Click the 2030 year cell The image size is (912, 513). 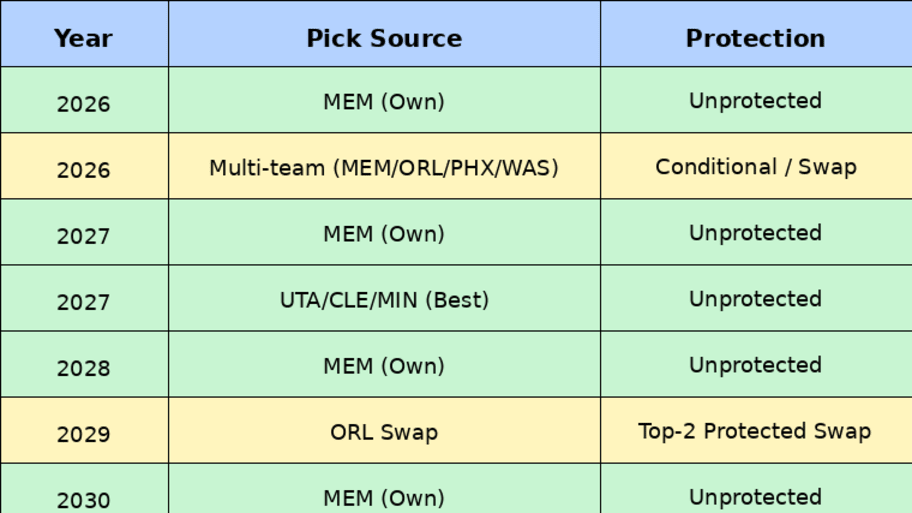click(84, 497)
